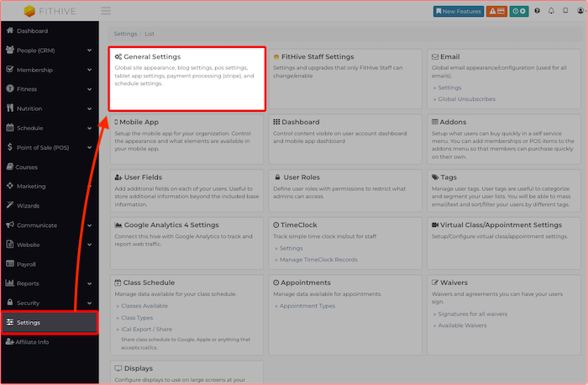
Task: Open Payroll from the sidebar
Action: (x=29, y=264)
